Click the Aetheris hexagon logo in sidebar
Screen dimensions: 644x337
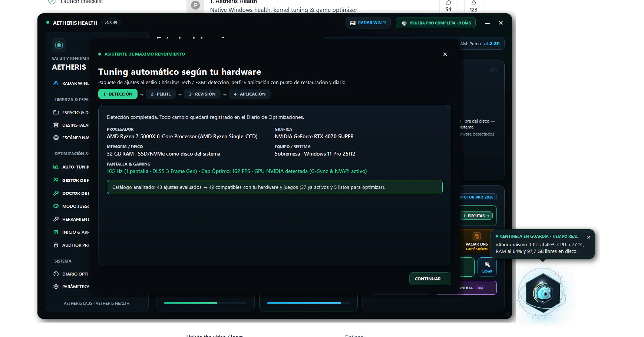click(x=59, y=45)
